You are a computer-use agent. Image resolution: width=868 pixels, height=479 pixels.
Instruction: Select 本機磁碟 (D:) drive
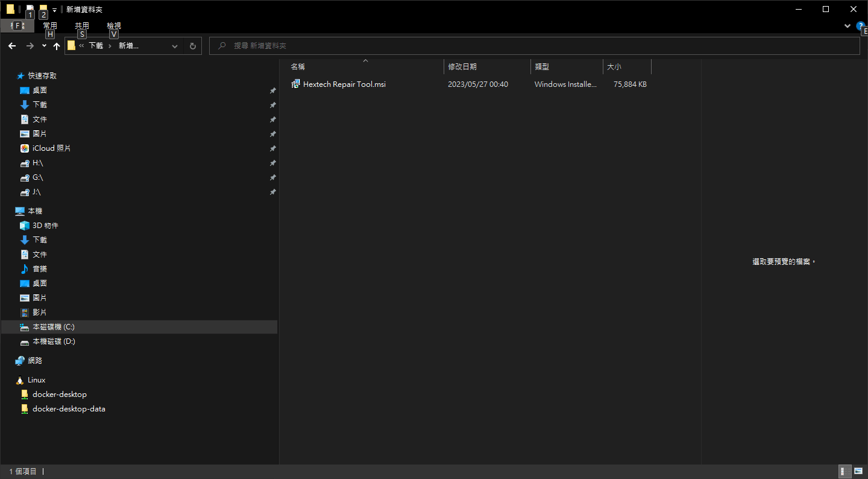54,341
